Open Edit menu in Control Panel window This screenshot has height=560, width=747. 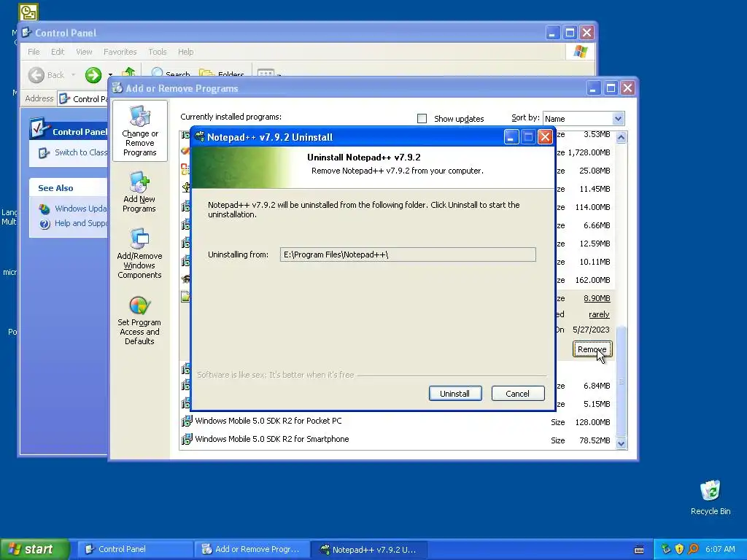click(57, 52)
